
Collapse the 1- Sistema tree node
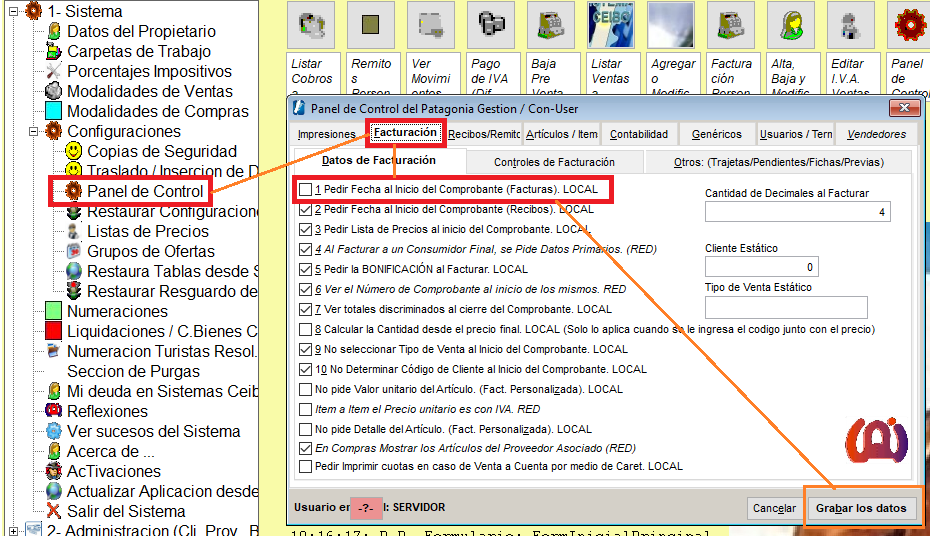(x=14, y=11)
